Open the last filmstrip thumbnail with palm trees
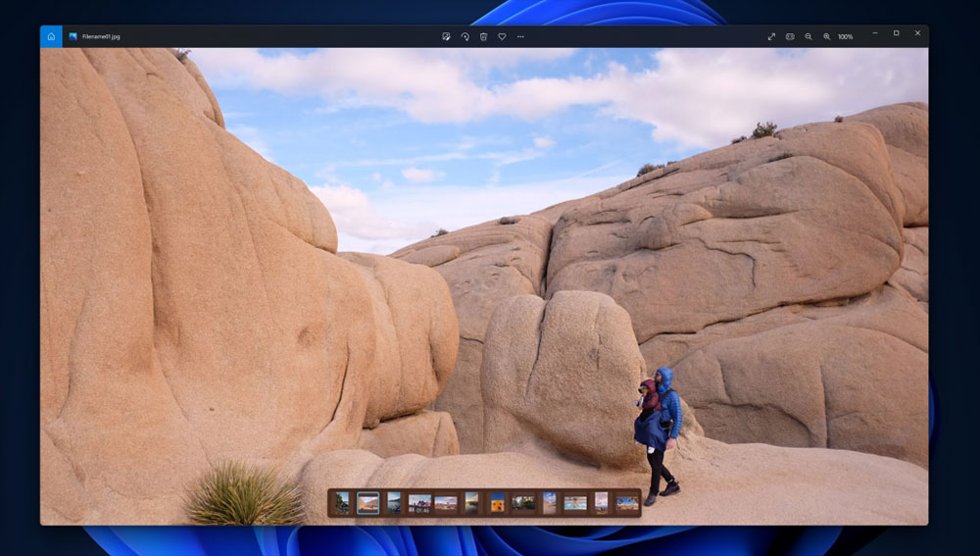 pos(627,503)
